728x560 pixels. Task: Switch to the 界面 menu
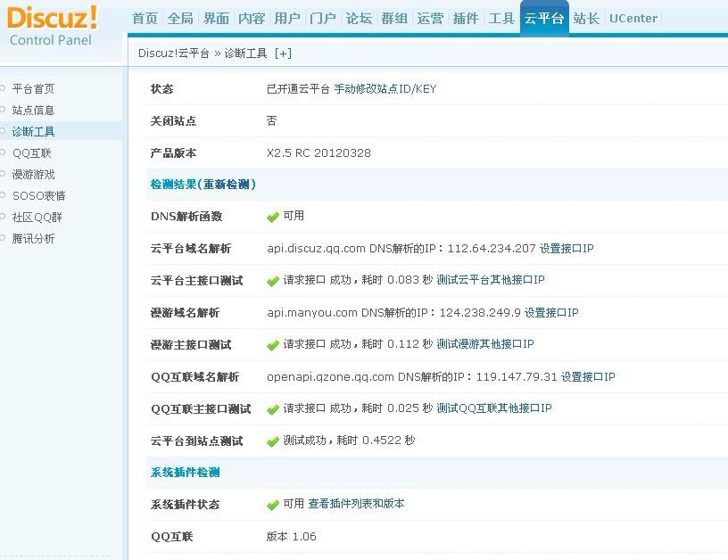click(216, 19)
